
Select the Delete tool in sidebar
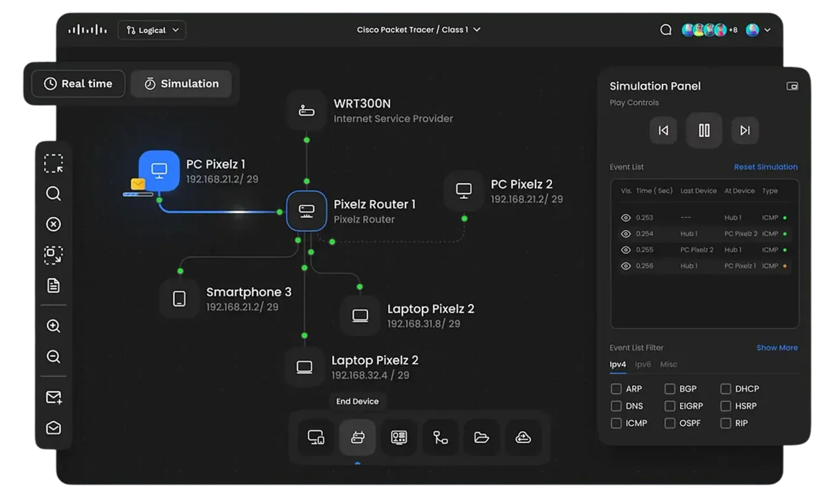(x=53, y=224)
